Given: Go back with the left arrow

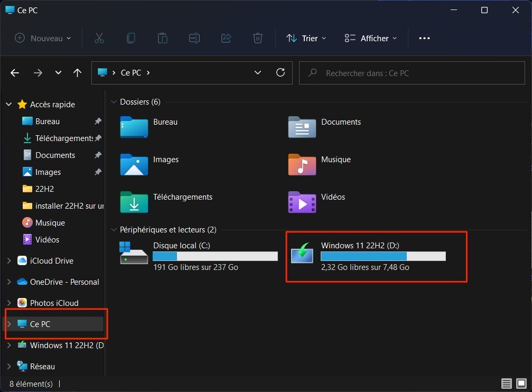Looking at the screenshot, I should coord(15,72).
